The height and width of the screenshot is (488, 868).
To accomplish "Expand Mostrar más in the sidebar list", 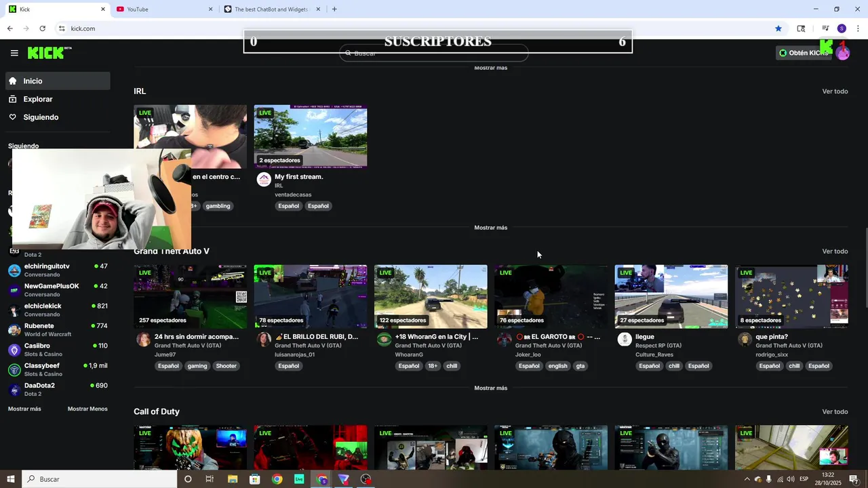I will coord(24,409).
